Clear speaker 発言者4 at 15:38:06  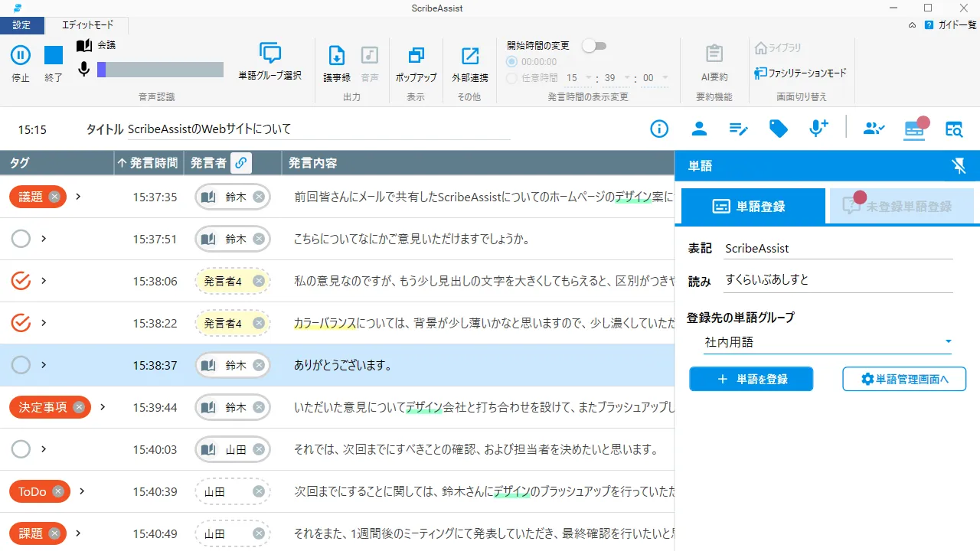pos(259,281)
